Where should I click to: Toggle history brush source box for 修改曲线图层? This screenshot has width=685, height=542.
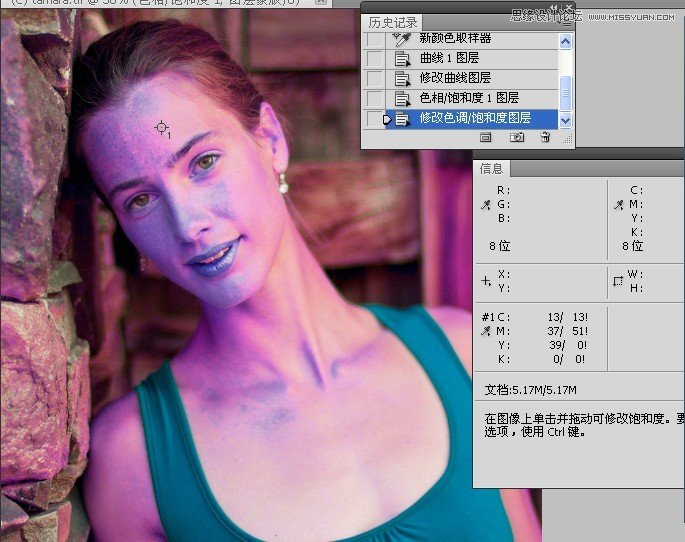pos(373,78)
